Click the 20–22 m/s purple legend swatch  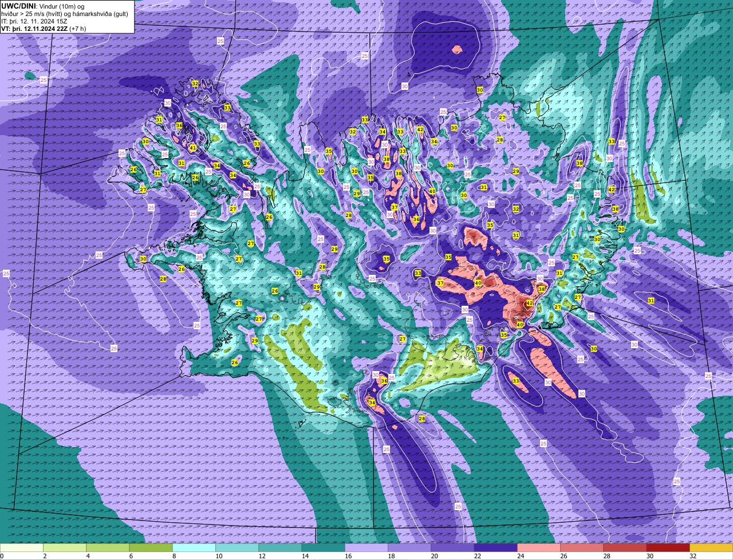coord(453,548)
